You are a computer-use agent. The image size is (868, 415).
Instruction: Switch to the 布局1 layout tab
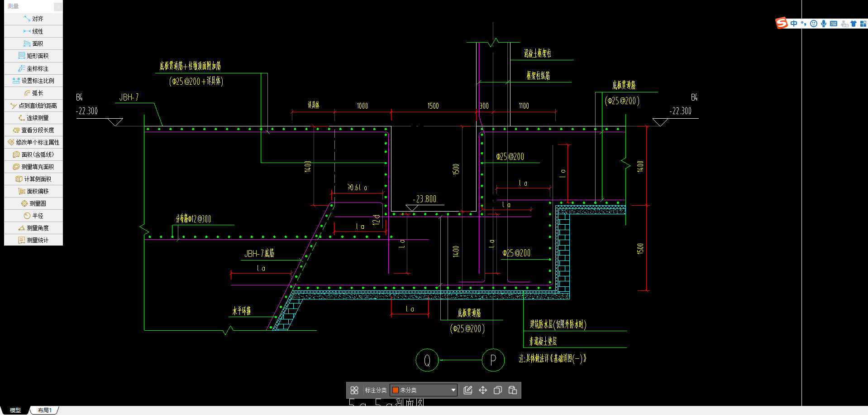point(44,410)
